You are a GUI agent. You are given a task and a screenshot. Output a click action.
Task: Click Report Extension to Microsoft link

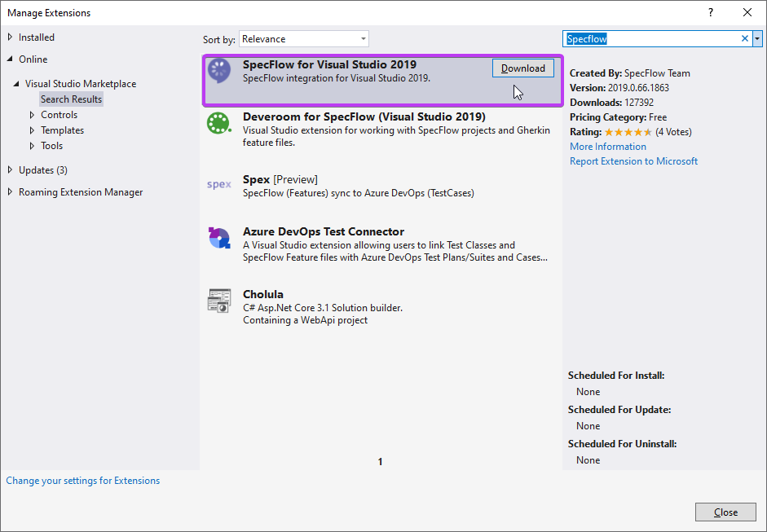click(x=633, y=161)
